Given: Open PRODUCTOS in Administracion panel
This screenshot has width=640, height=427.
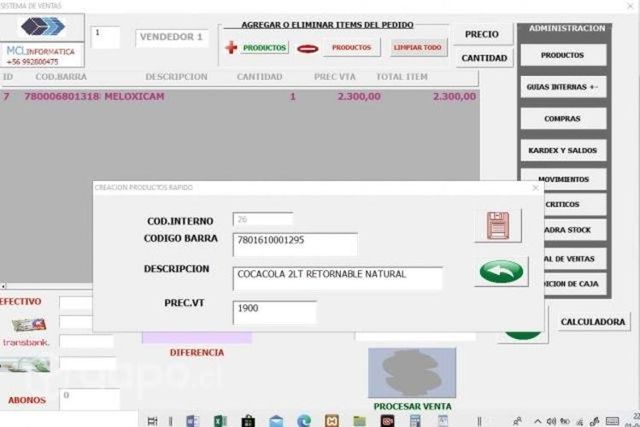Looking at the screenshot, I should tap(563, 55).
